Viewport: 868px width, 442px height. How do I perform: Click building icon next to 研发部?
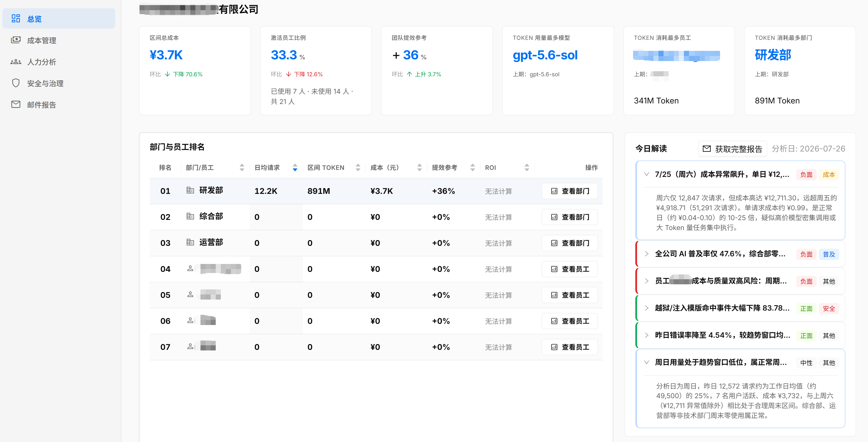tap(190, 190)
